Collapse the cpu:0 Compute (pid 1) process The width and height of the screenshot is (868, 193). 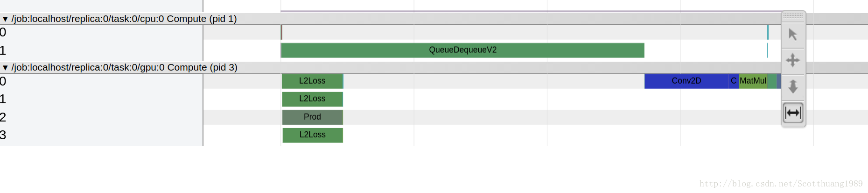5,19
